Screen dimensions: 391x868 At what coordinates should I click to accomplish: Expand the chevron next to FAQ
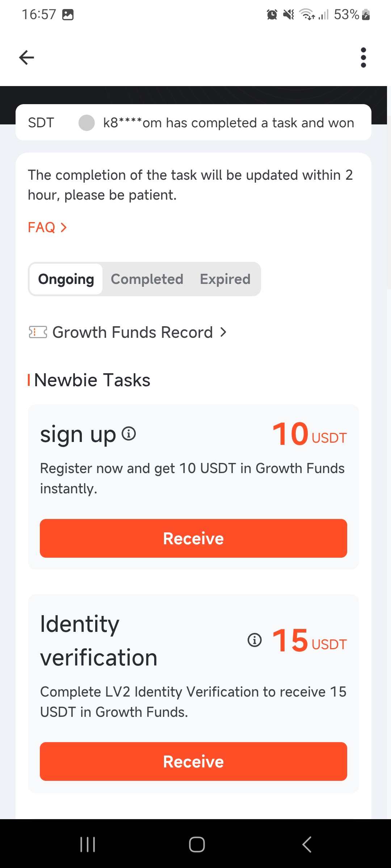tap(64, 227)
